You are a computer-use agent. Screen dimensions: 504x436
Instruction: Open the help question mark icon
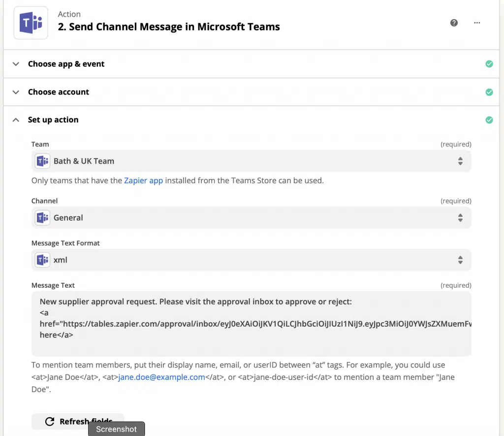coord(454,23)
